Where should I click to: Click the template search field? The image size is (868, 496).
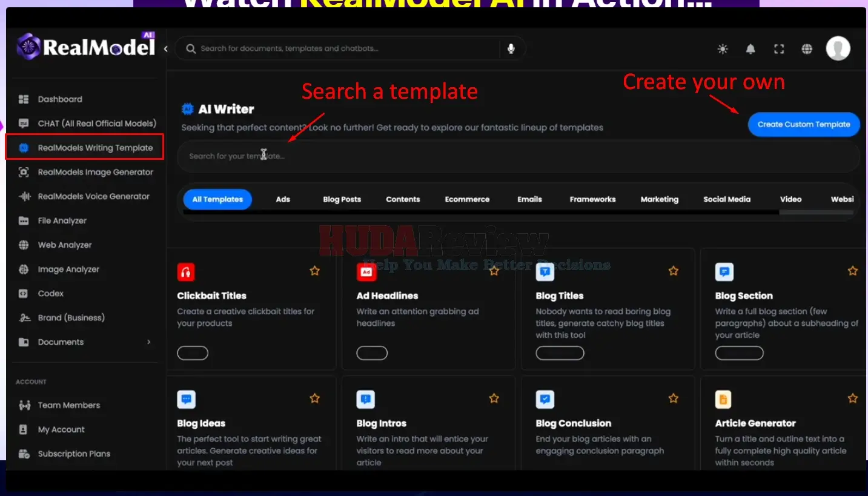pos(518,156)
